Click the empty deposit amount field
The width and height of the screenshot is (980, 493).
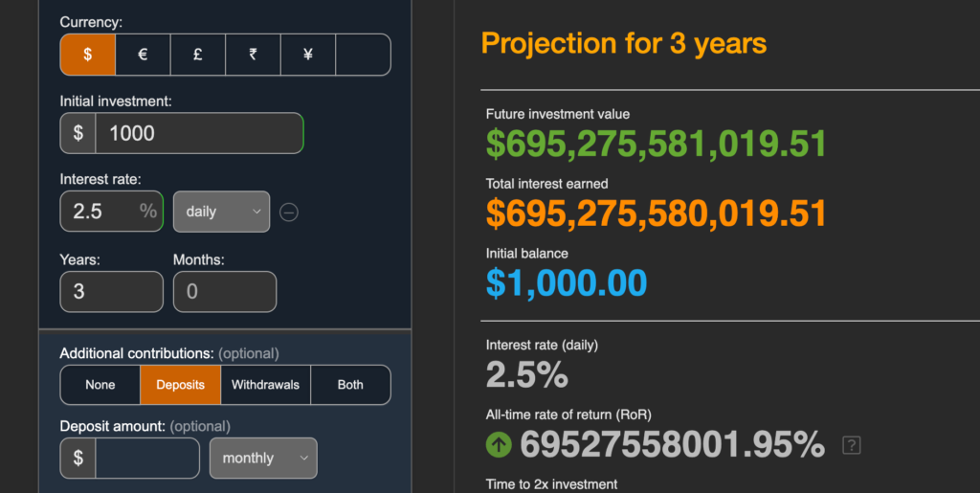point(146,458)
